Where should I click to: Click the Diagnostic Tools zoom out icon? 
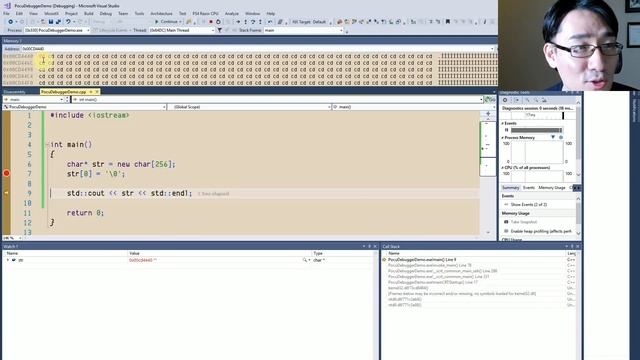(536, 100)
